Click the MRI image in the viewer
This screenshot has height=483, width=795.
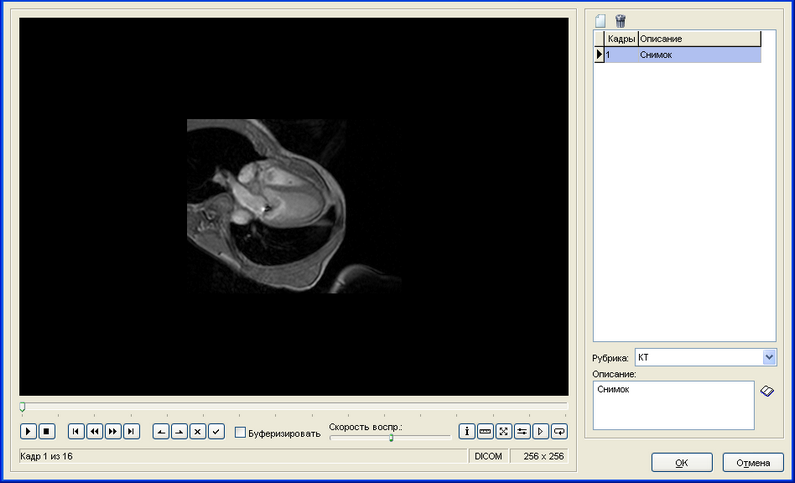(294, 206)
